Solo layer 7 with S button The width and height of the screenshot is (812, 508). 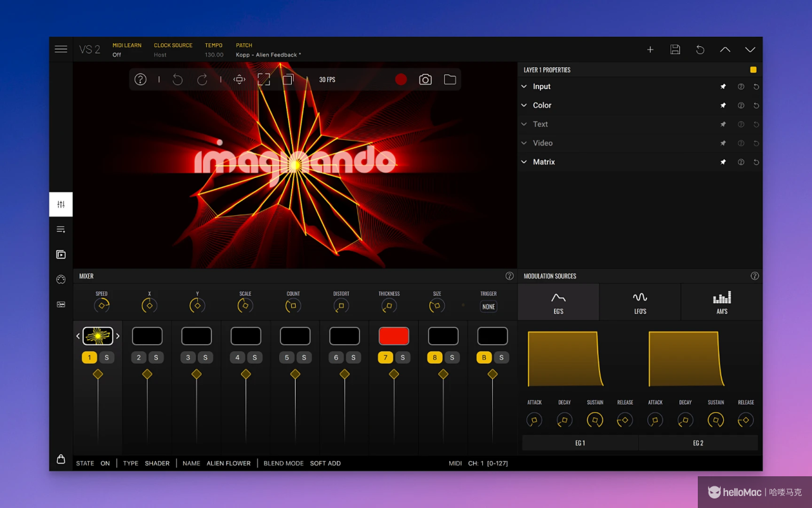402,358
